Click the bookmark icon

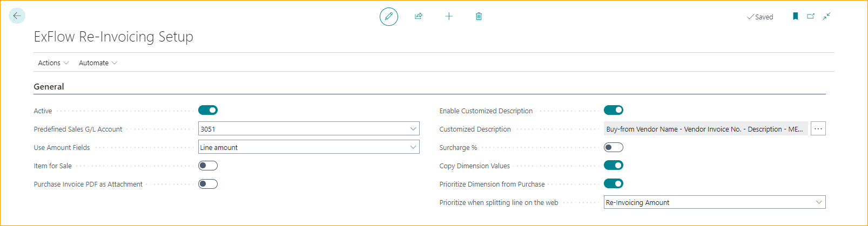coord(795,16)
